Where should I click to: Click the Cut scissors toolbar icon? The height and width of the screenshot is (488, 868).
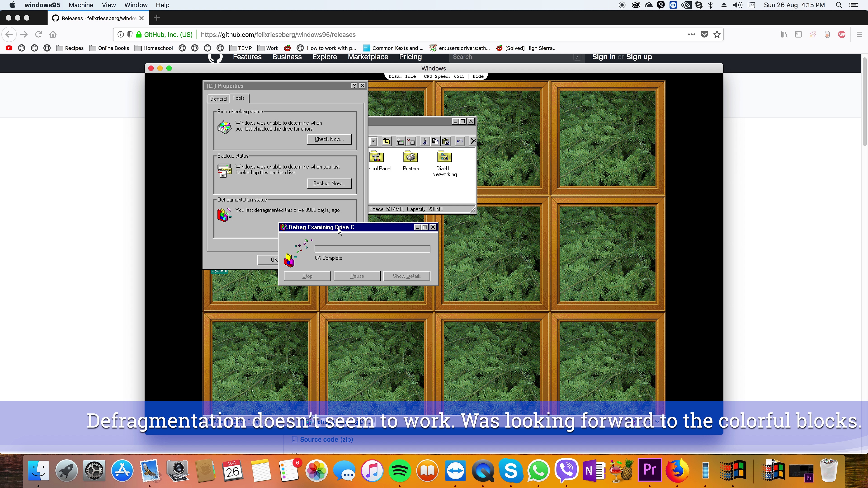(425, 141)
